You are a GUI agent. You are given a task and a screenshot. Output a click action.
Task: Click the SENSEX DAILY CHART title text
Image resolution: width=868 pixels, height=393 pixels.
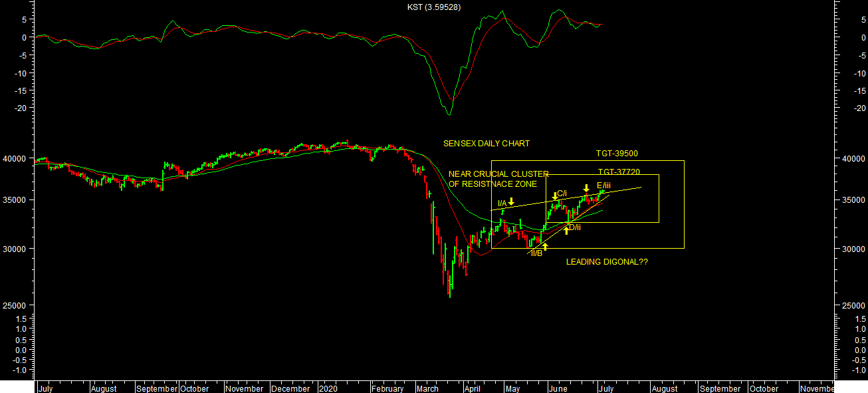pos(487,144)
